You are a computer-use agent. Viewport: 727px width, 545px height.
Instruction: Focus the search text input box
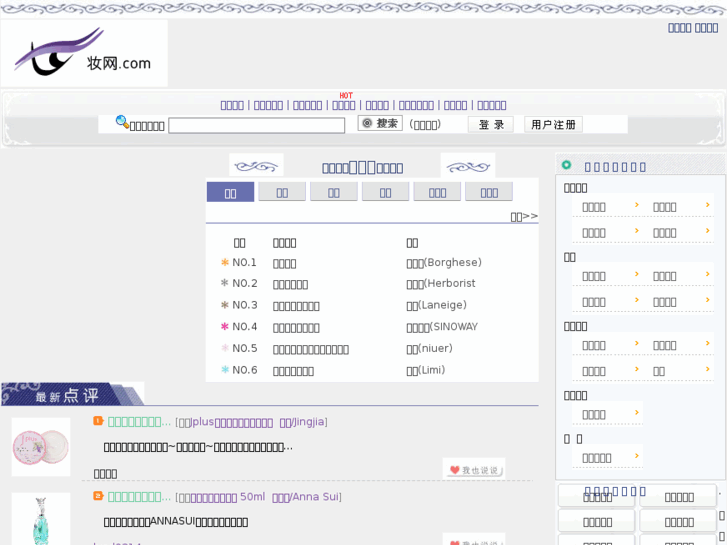point(256,125)
